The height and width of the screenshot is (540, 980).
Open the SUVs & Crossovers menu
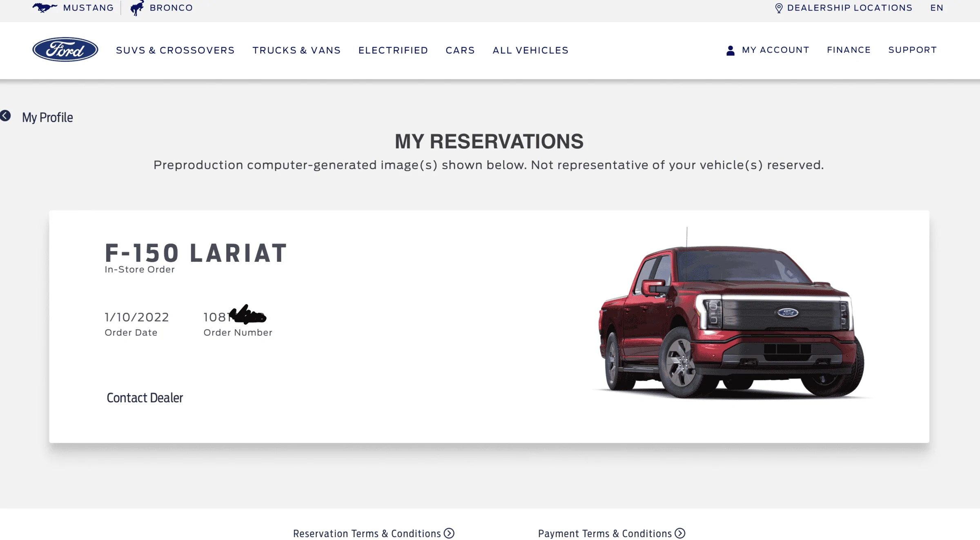(x=175, y=50)
